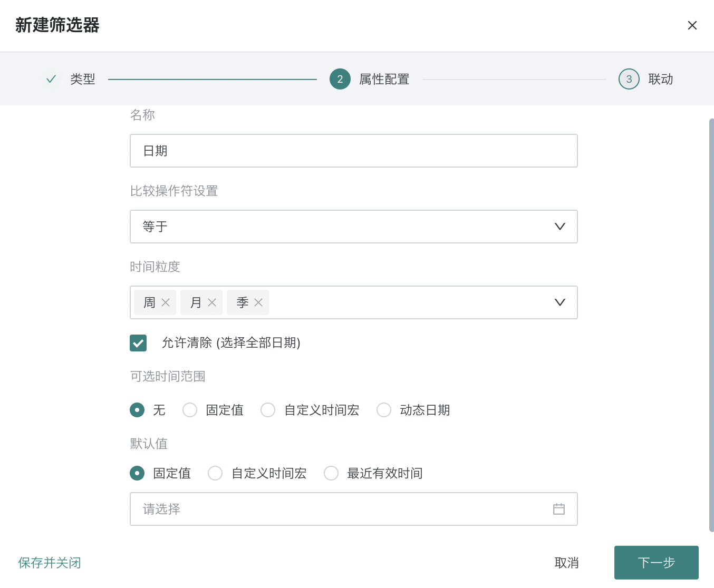
Task: Click the step 3 circle for 联动
Action: point(629,79)
